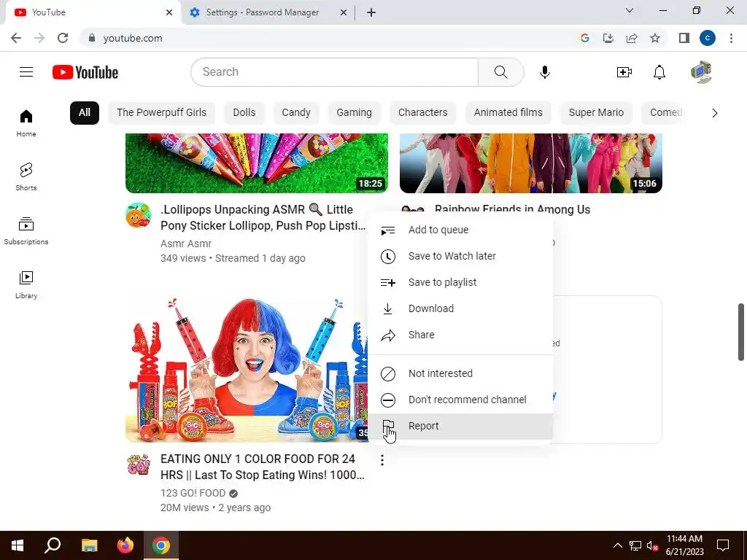Choose Share from the context menu
Image resolution: width=747 pixels, height=560 pixels.
pyautogui.click(x=460, y=335)
